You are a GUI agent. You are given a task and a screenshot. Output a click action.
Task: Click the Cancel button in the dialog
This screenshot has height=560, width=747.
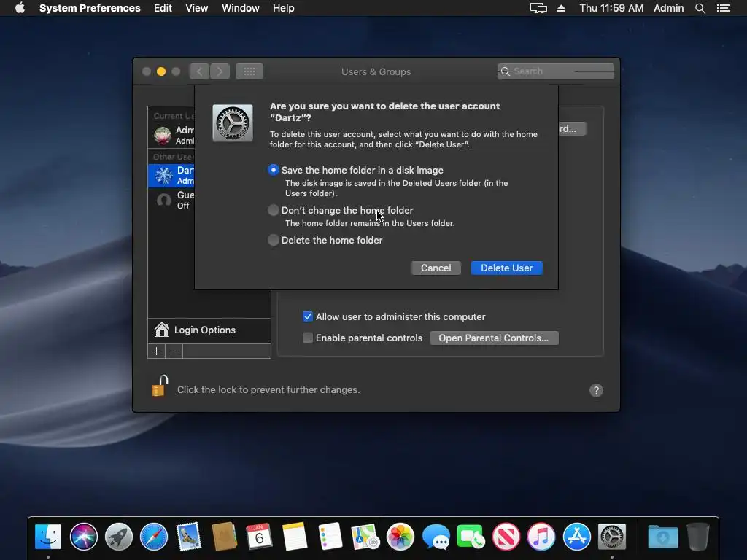[436, 268]
